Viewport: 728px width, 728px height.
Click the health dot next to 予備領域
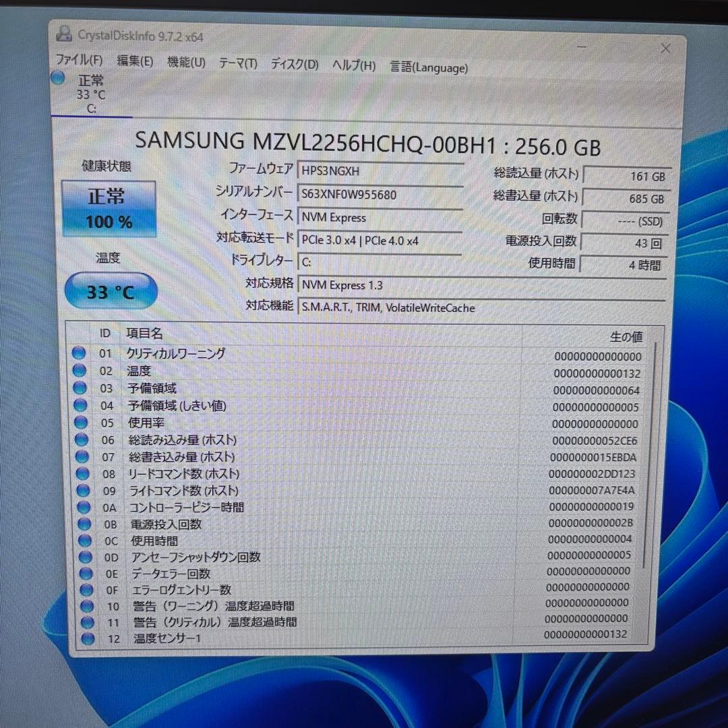pyautogui.click(x=80, y=388)
